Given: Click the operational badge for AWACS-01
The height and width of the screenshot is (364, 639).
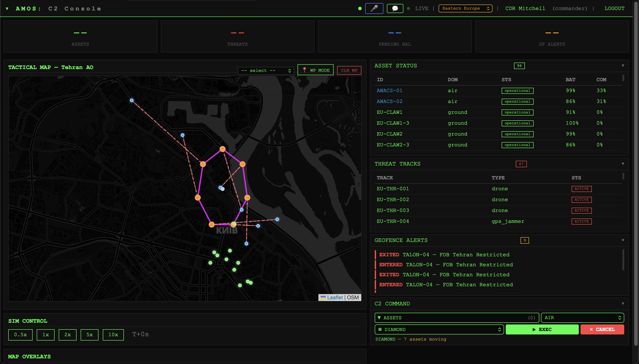Looking at the screenshot, I should tap(518, 91).
